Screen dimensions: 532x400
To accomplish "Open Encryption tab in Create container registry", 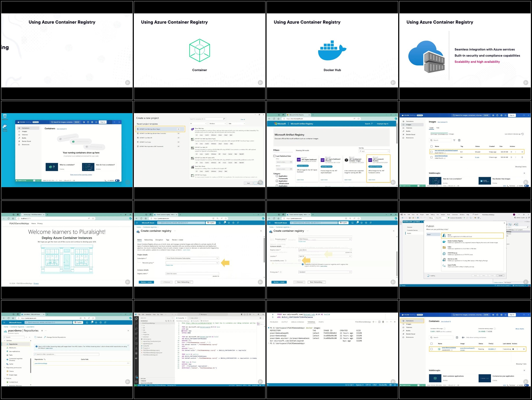I will coord(159,240).
